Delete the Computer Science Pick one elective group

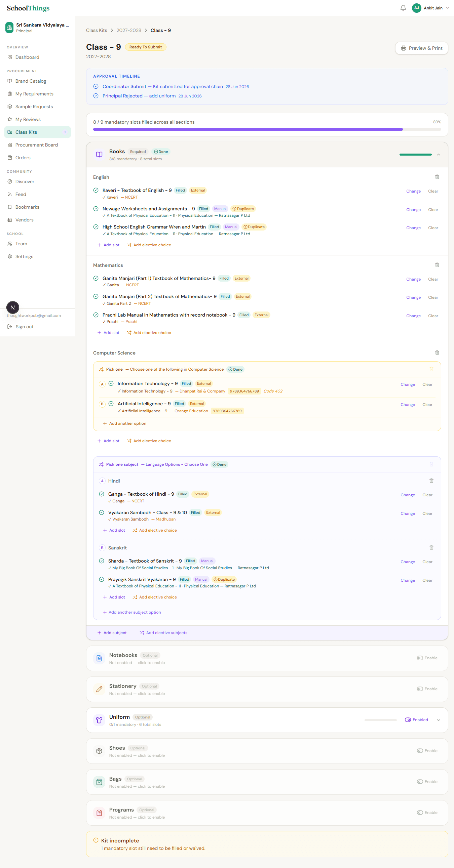coord(431,369)
